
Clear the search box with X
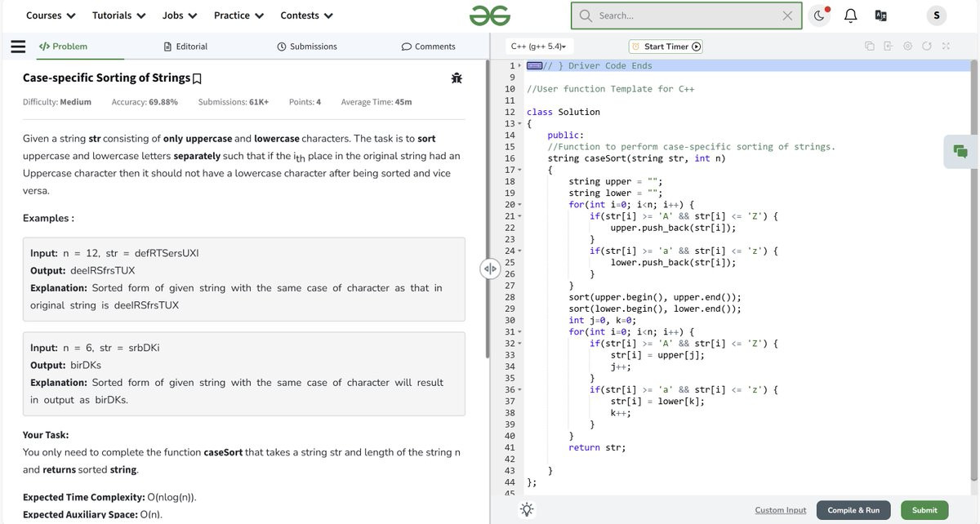(x=787, y=16)
